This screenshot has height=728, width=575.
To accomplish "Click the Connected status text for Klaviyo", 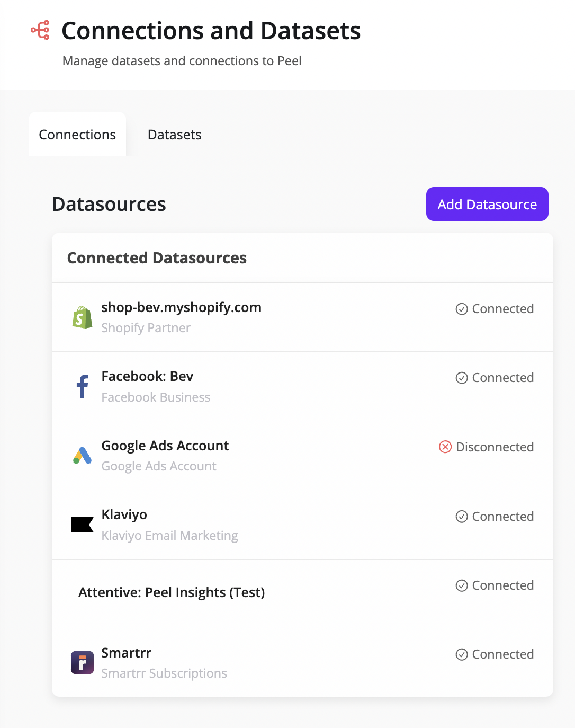I will coord(503,517).
